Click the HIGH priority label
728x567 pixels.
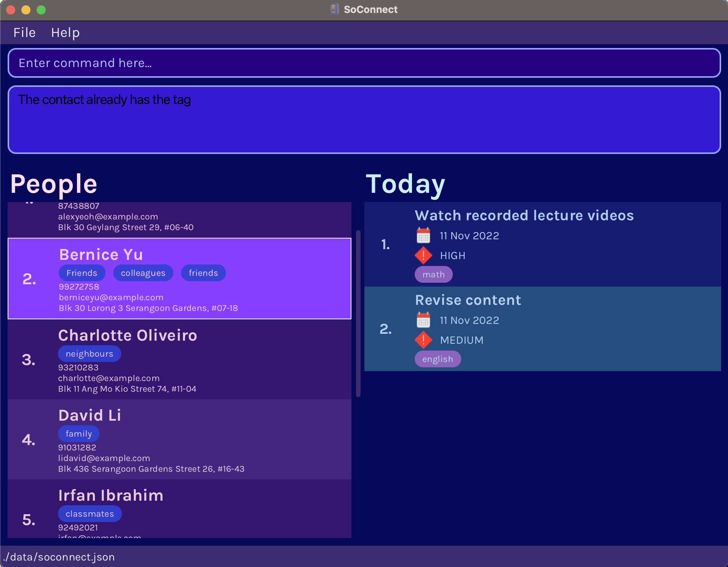tap(452, 256)
